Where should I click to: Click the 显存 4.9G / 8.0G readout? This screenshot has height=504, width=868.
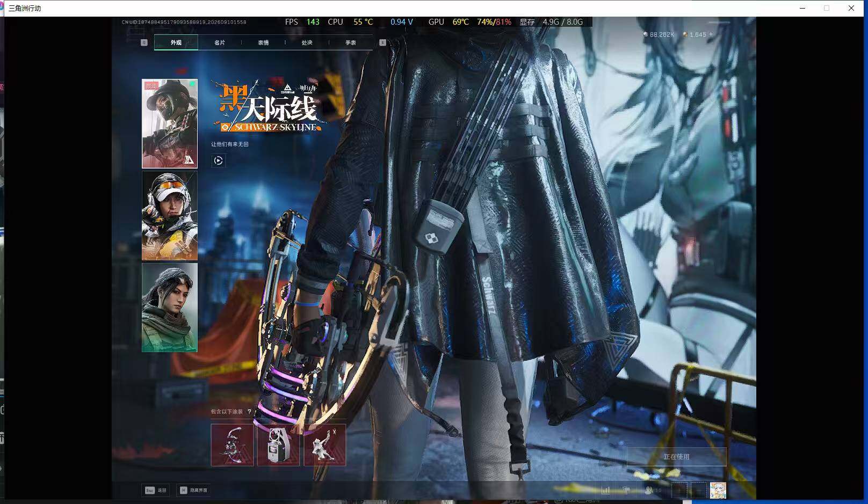point(551,22)
